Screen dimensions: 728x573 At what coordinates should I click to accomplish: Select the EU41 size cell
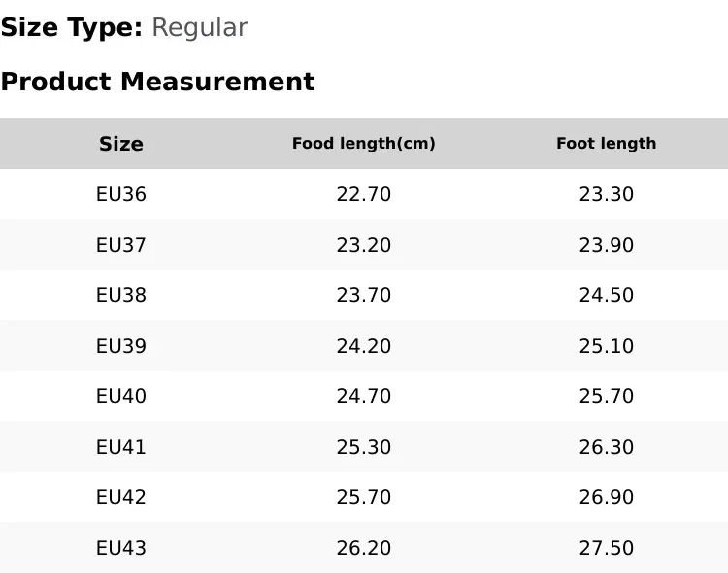(x=121, y=447)
